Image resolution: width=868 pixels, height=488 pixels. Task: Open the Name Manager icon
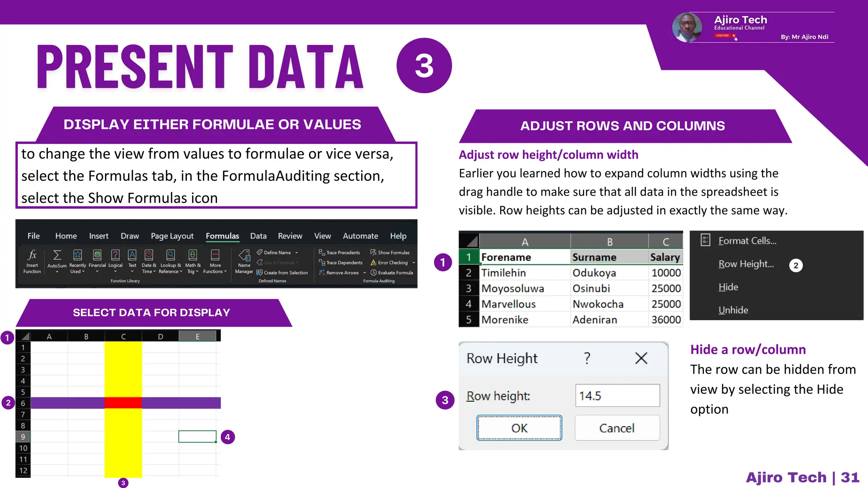point(244,255)
